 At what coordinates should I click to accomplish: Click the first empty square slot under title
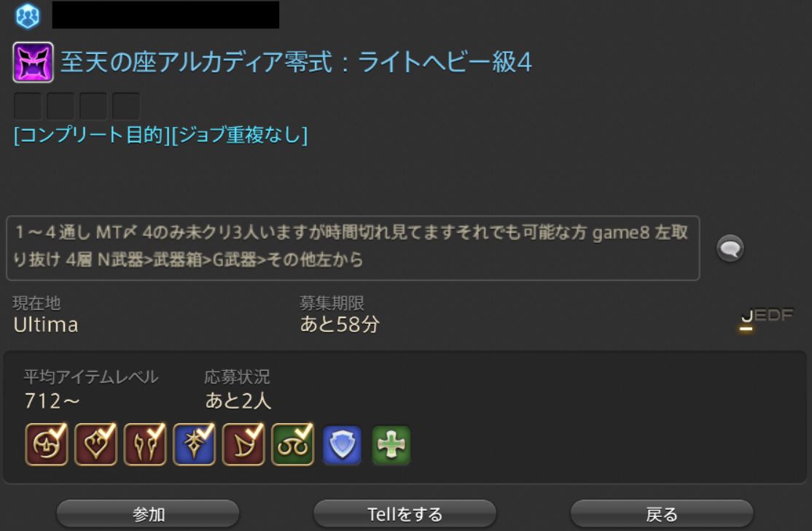[x=28, y=106]
